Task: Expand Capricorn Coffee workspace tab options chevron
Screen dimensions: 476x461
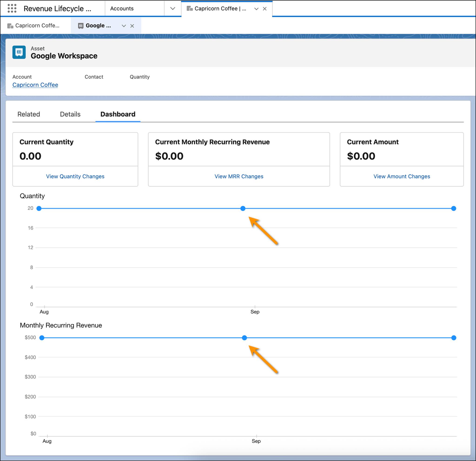Action: tap(256, 9)
